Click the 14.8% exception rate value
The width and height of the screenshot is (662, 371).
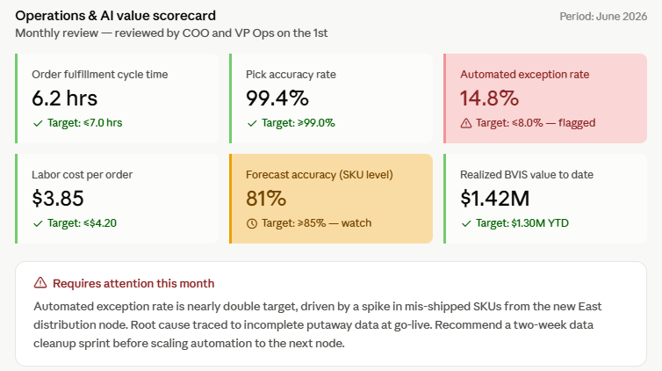(489, 98)
